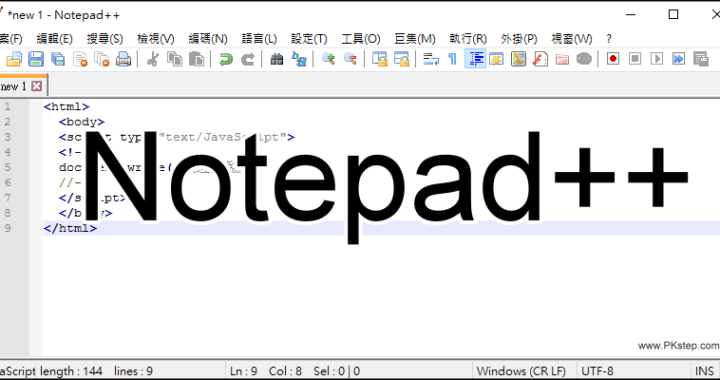Print the document with the printer icon

[123, 59]
